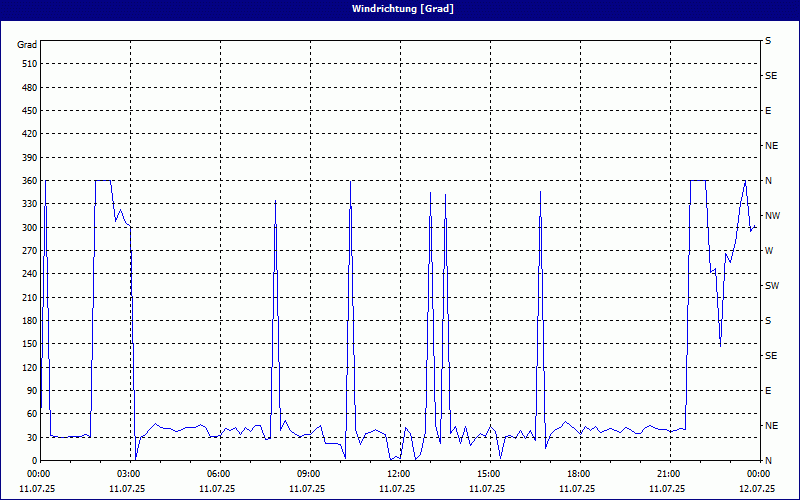Click the 06:00 time marker
The image size is (800, 500).
(219, 474)
